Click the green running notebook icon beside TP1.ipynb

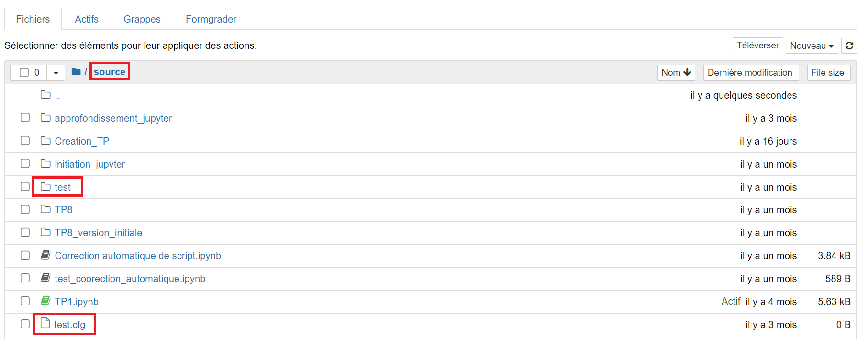pyautogui.click(x=45, y=300)
